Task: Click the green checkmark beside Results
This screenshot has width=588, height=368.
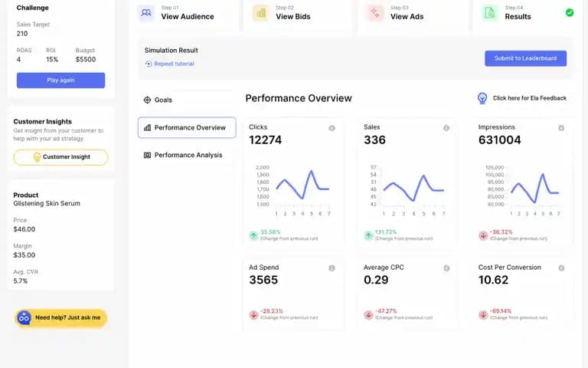Action: click(x=570, y=12)
